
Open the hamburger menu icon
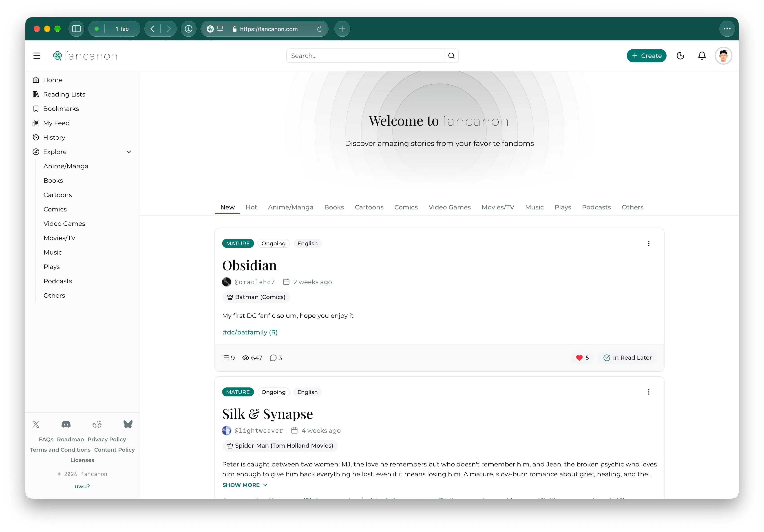coord(37,56)
